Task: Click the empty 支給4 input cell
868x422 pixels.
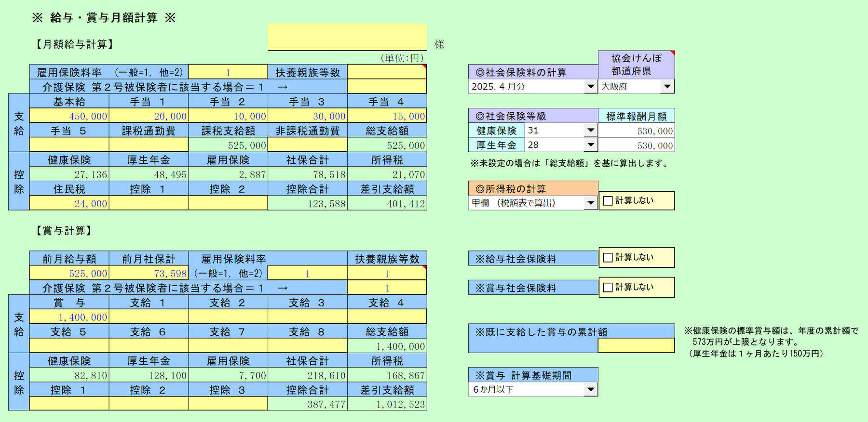Action: [x=387, y=317]
